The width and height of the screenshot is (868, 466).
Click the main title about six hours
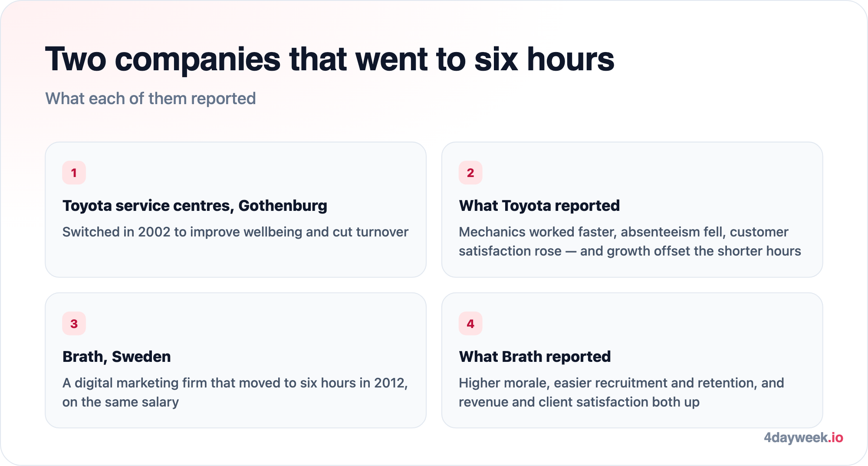point(330,59)
